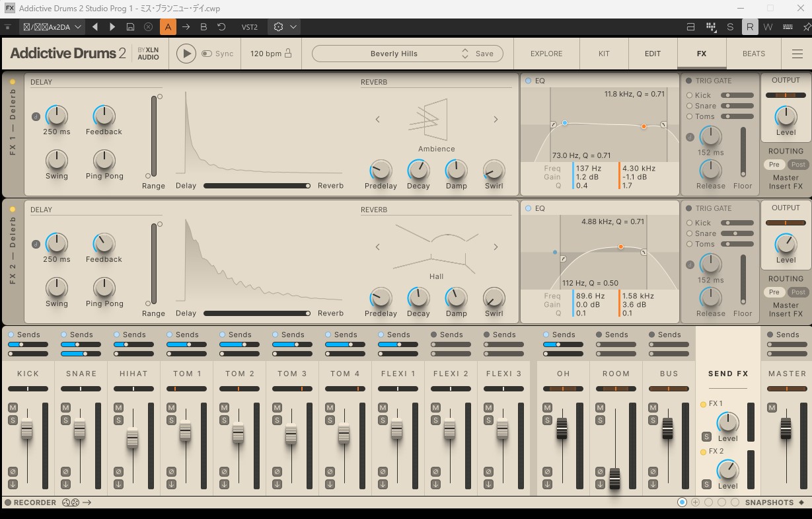
Task: Toggle FX 1 Delerb power indicator
Action: pos(13,82)
